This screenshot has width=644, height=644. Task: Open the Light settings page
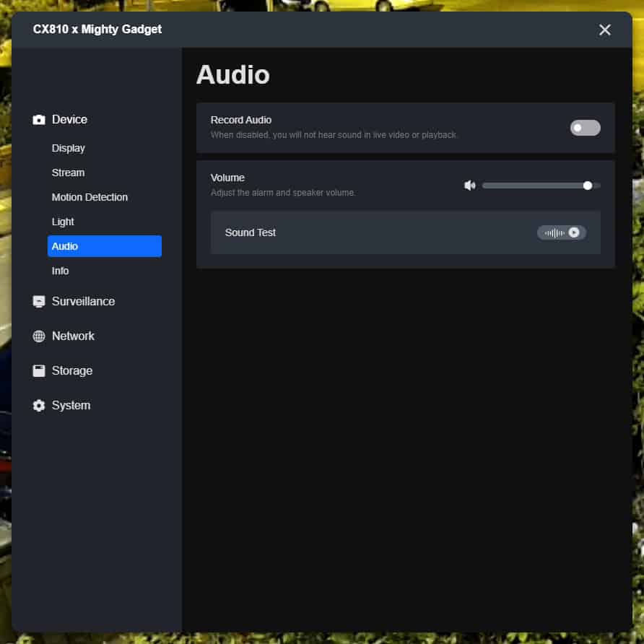(x=63, y=222)
